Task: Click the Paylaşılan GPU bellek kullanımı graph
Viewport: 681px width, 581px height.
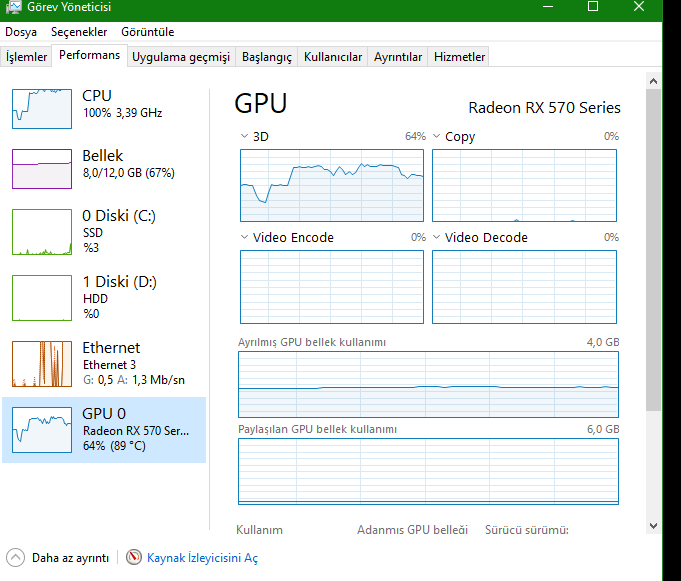Action: [x=428, y=472]
